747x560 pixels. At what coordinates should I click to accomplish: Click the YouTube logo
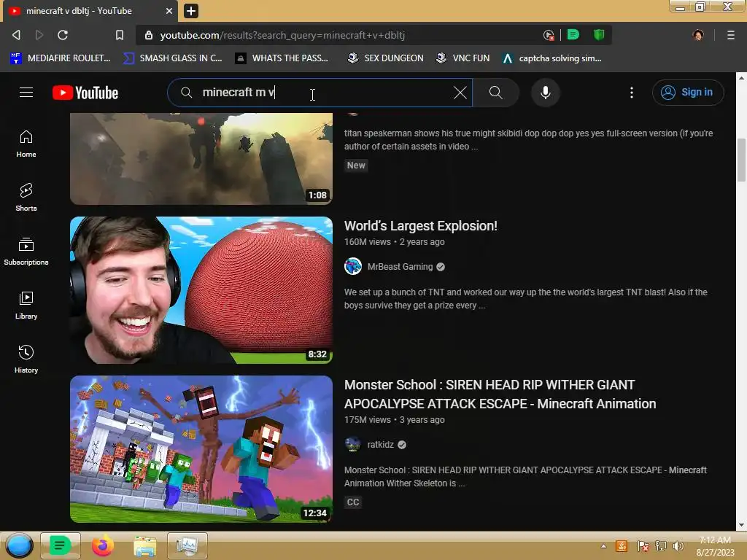coord(85,93)
